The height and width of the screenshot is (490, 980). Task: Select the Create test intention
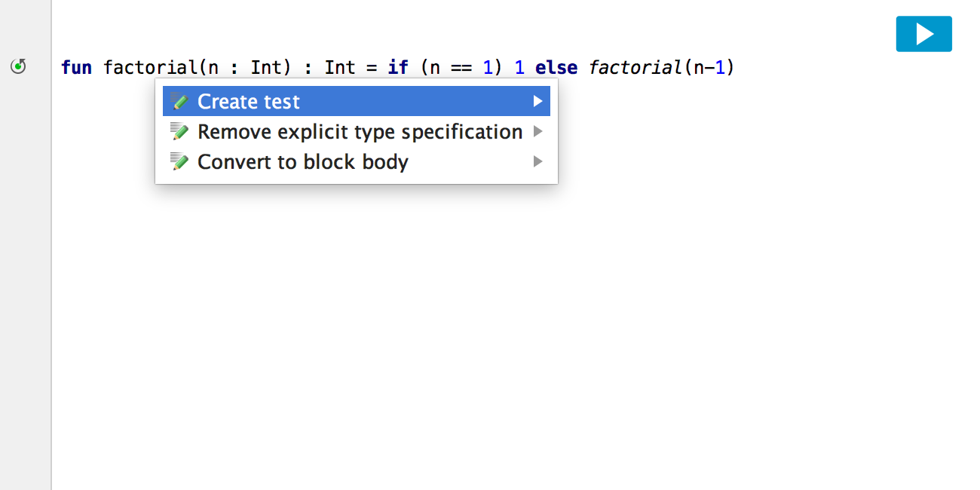[249, 102]
